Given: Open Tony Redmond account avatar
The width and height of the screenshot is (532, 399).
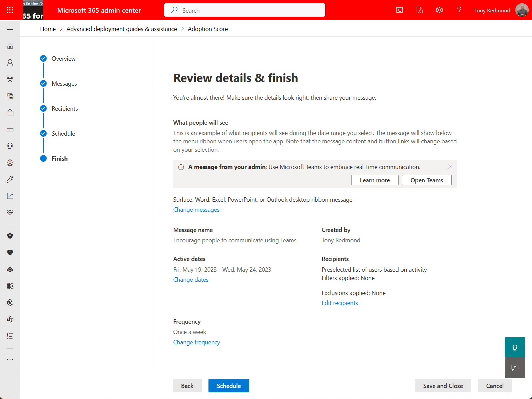Looking at the screenshot, I should (x=522, y=10).
